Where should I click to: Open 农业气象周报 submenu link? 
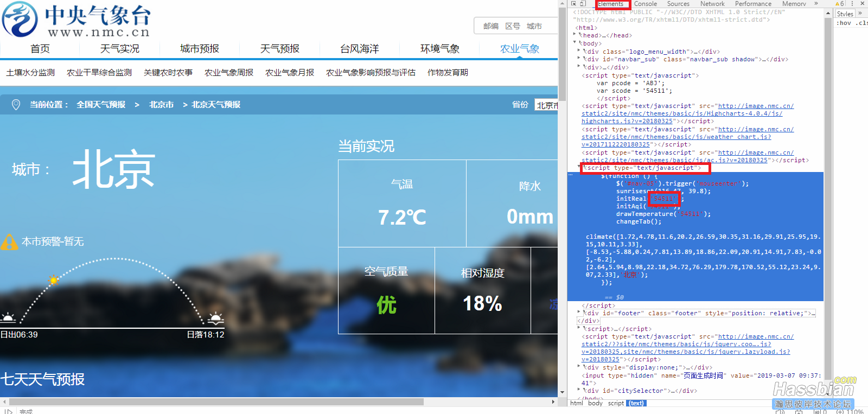tap(229, 73)
